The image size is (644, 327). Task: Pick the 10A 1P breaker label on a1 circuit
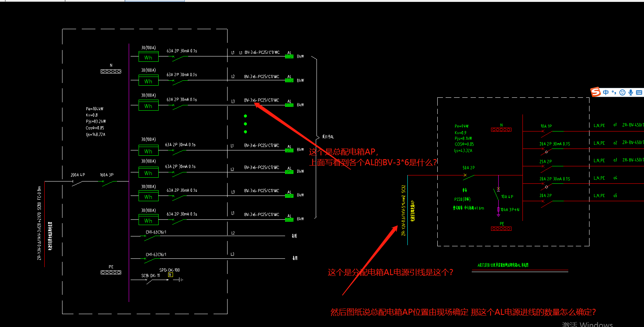point(546,126)
